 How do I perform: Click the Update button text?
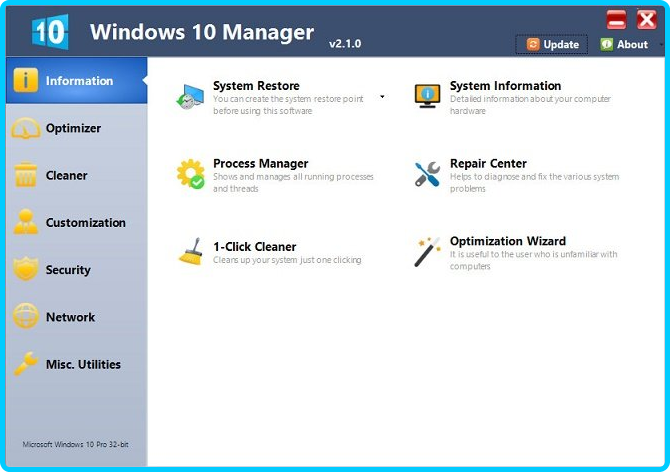pyautogui.click(x=561, y=44)
